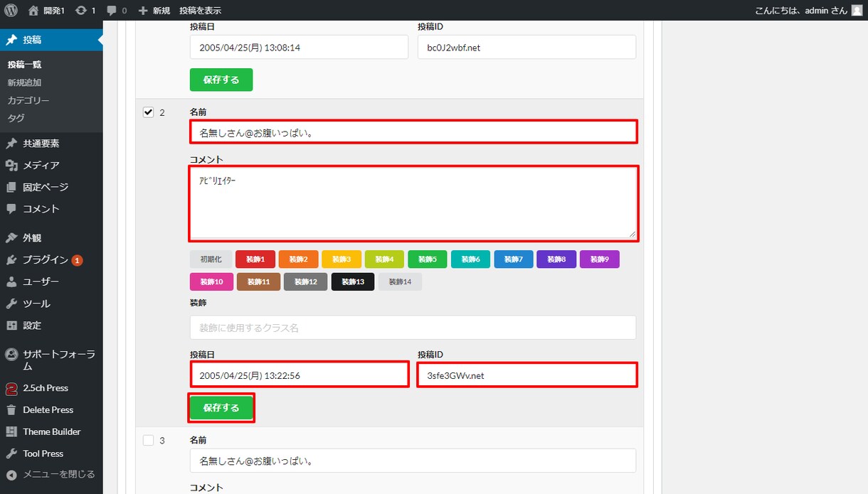Image resolution: width=868 pixels, height=494 pixels.
Task: Click 保存する button above comment 2
Action: tap(221, 80)
